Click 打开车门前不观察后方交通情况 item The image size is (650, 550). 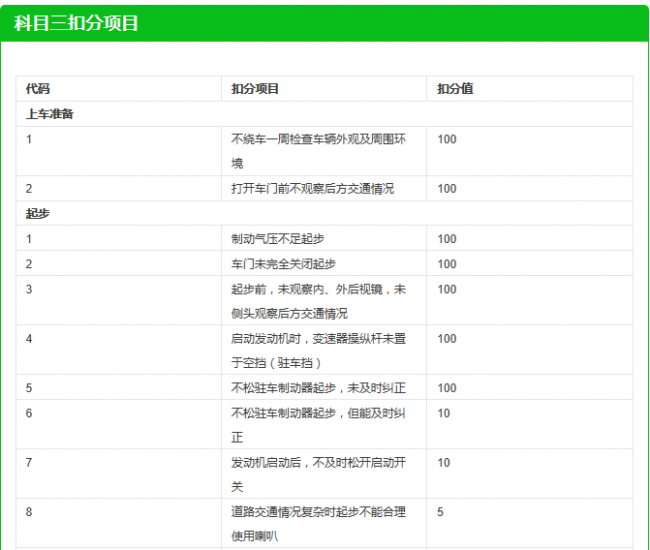pos(312,189)
